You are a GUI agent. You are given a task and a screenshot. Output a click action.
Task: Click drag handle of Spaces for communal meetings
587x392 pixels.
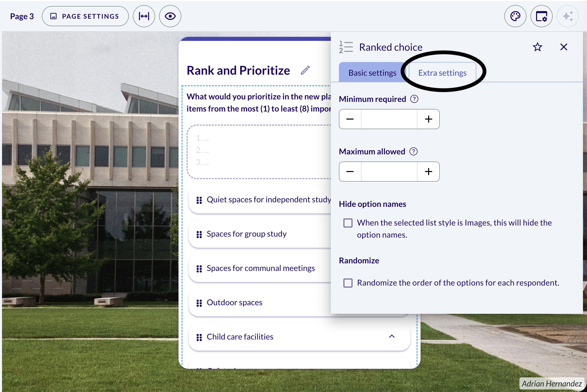pyautogui.click(x=199, y=269)
